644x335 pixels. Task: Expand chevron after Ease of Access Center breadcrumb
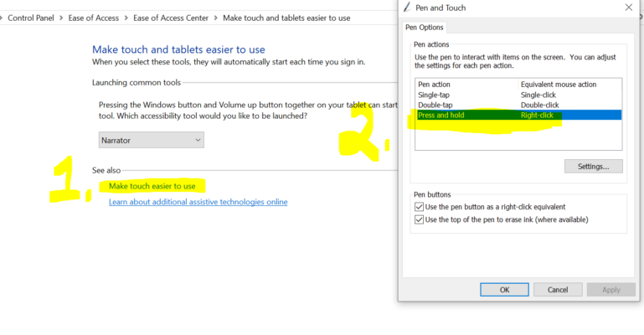tap(215, 18)
